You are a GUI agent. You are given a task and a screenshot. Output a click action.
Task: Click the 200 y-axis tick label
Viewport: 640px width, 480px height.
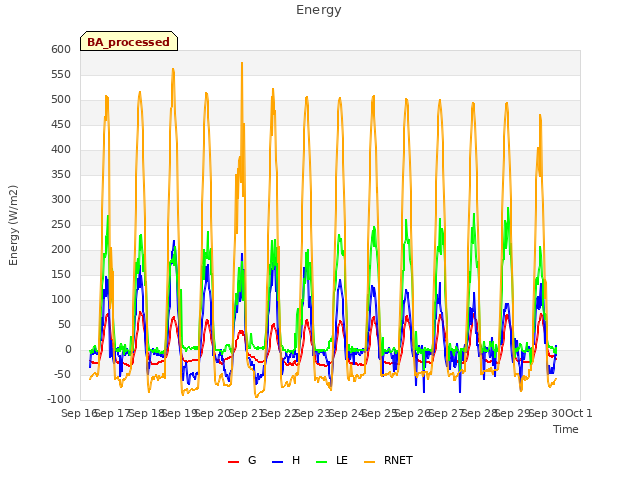pos(61,249)
